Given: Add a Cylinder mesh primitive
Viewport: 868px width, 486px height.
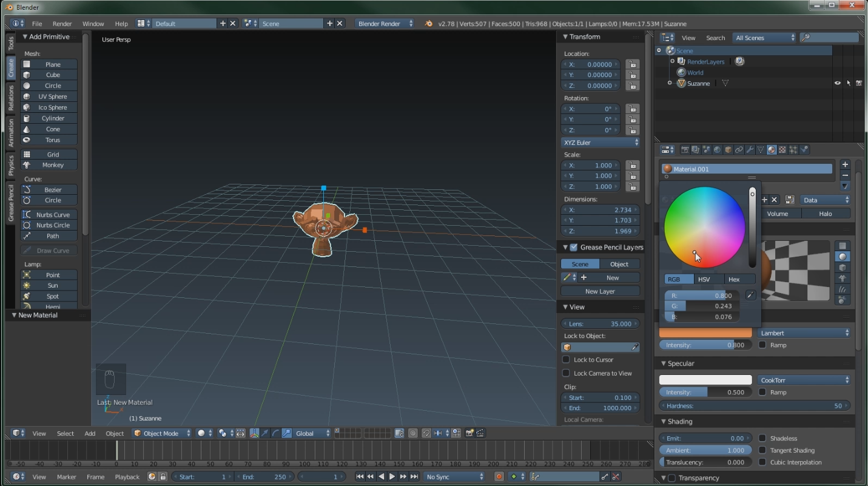Looking at the screenshot, I should tap(49, 118).
